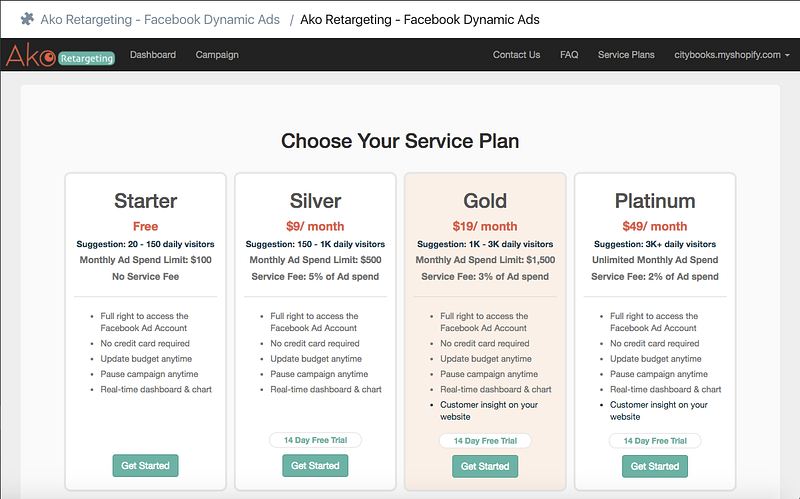Click the Starter plan Free price label

click(146, 226)
